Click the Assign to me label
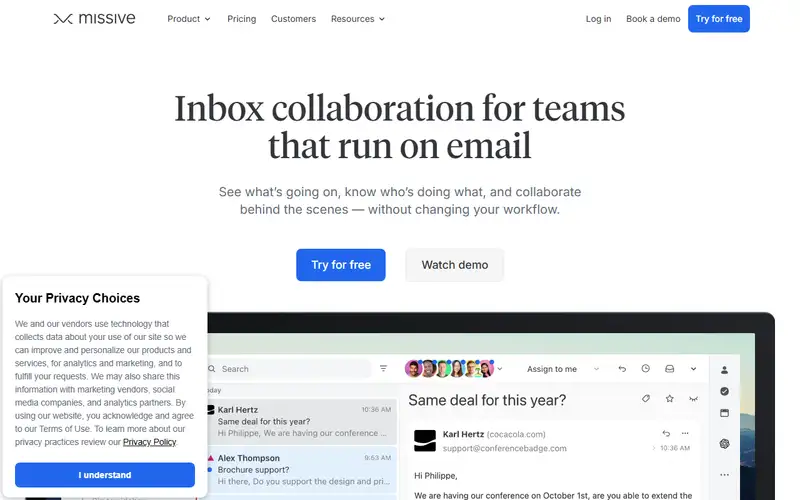The width and height of the screenshot is (800, 500). coord(552,369)
